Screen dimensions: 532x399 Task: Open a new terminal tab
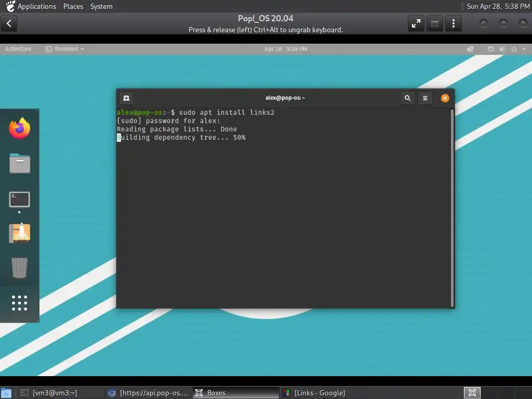tap(126, 98)
